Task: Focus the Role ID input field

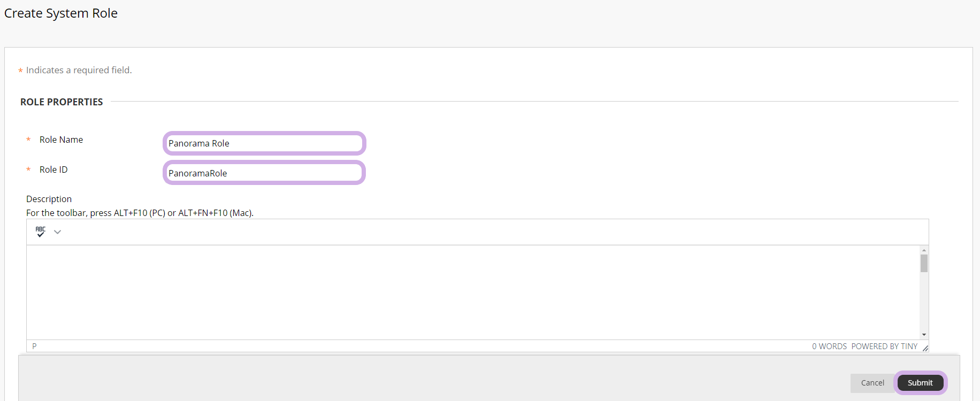Action: 264,173
